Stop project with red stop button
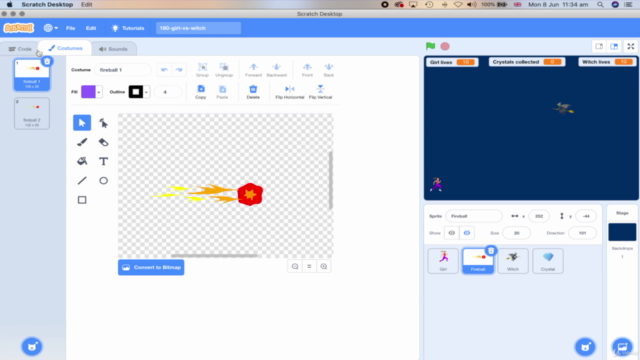The width and height of the screenshot is (640, 360). coord(445,46)
